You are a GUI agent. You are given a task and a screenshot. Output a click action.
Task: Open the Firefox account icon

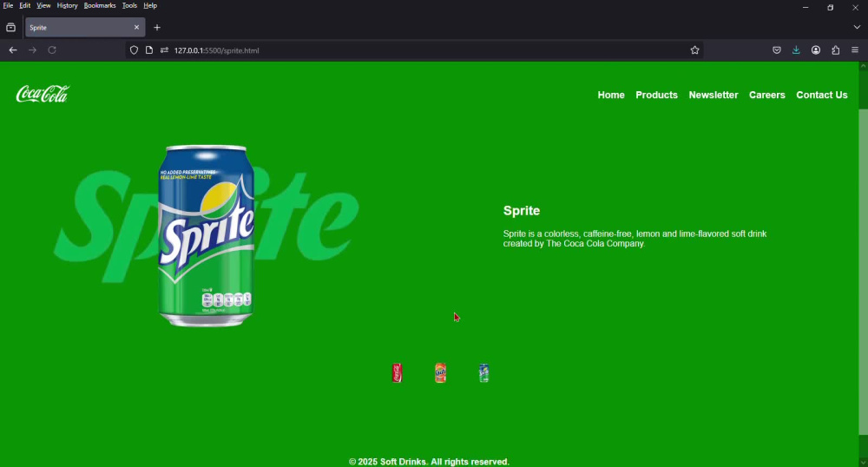click(816, 50)
